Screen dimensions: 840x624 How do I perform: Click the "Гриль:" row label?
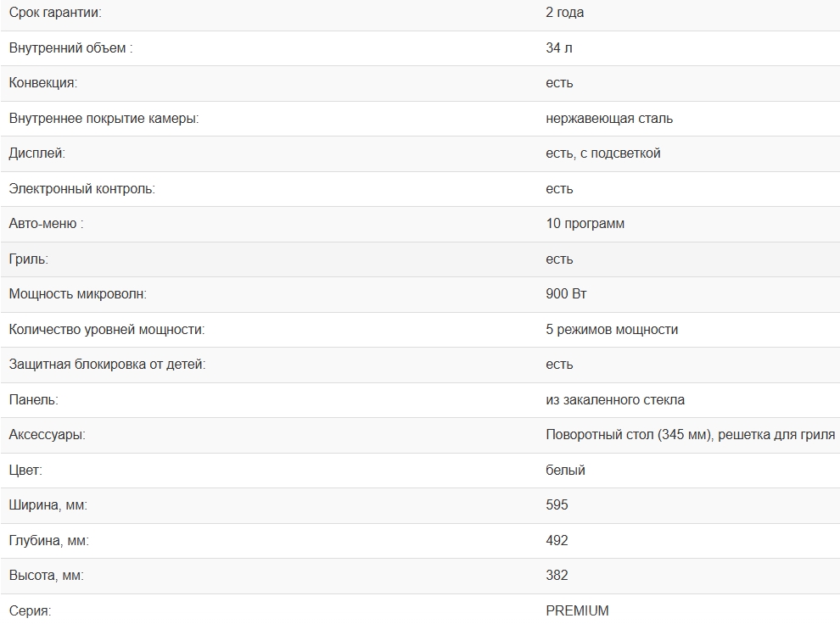tap(29, 259)
